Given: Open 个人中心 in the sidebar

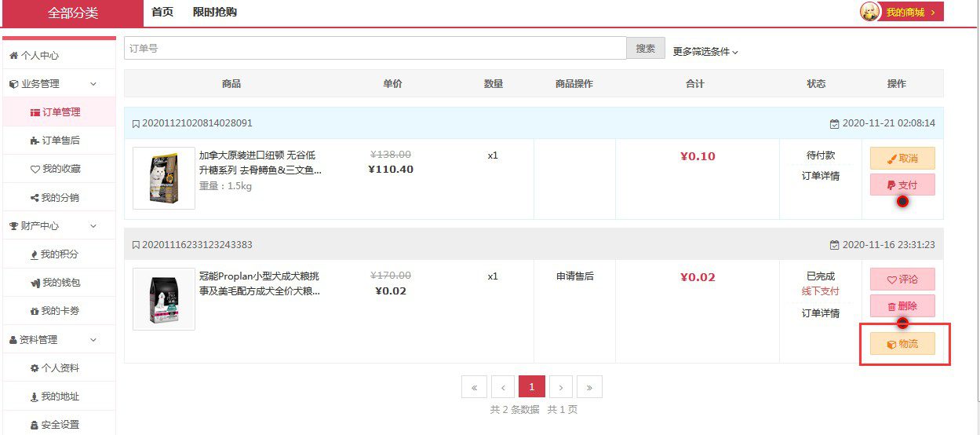Looking at the screenshot, I should click(39, 56).
